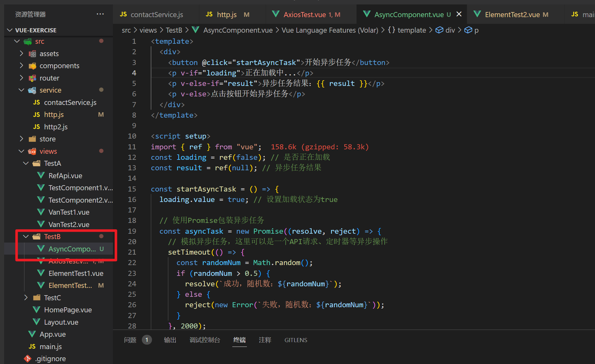Switch to ElementTest2.vue editor tab

516,14
